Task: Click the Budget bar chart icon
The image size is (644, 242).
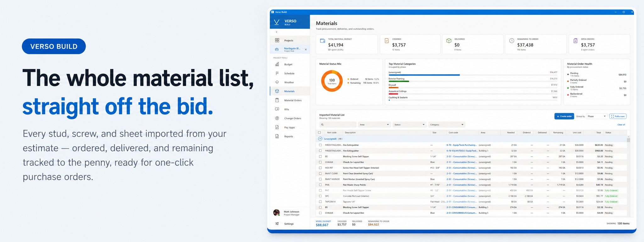Action: 277,64
